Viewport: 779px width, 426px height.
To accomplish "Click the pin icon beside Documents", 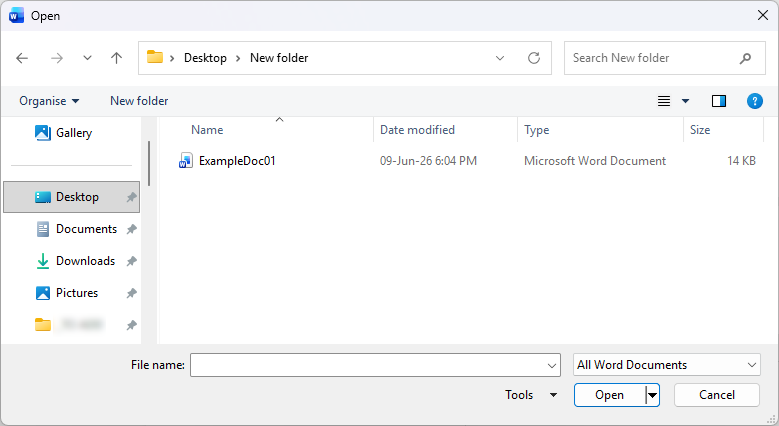I will 131,229.
